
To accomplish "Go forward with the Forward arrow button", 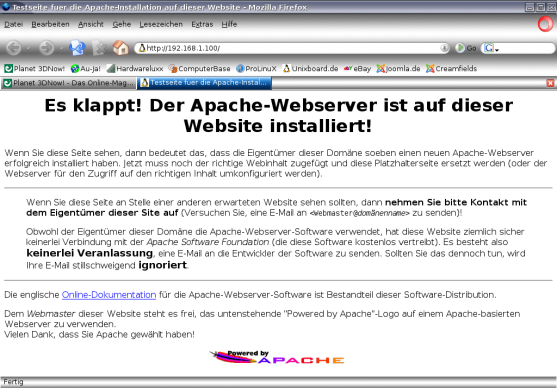I will [47, 48].
